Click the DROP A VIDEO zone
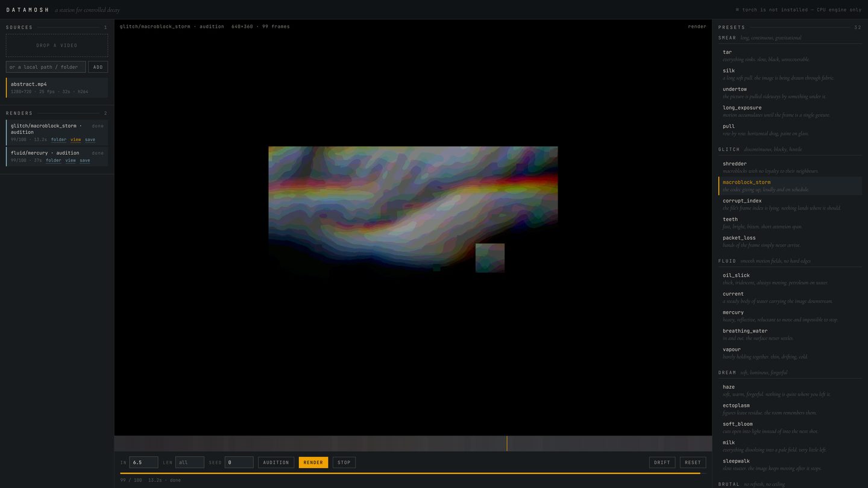Image resolution: width=868 pixels, height=488 pixels. tap(57, 45)
